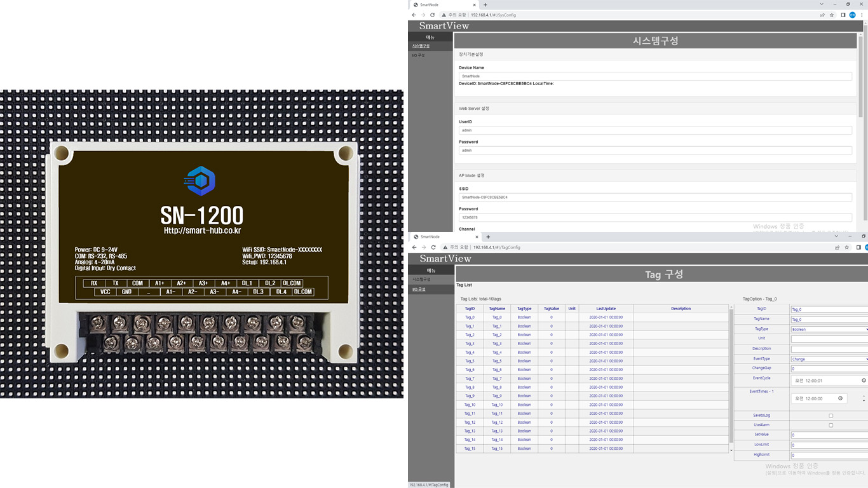The height and width of the screenshot is (488, 868).
Task: Focus the AP Mode Password field
Action: pos(655,217)
